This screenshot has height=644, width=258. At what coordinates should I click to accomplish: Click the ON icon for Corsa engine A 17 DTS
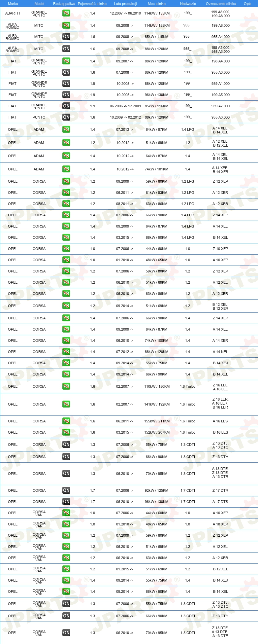click(66, 502)
